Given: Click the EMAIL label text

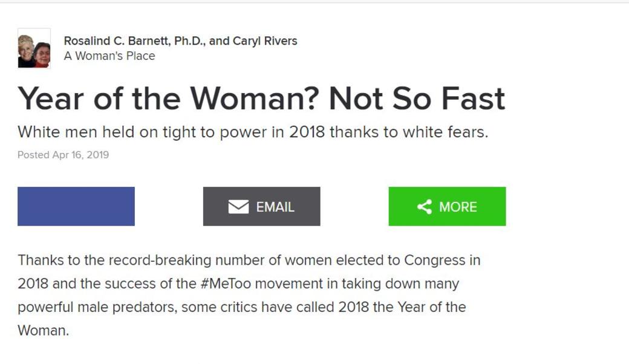Looking at the screenshot, I should [275, 207].
